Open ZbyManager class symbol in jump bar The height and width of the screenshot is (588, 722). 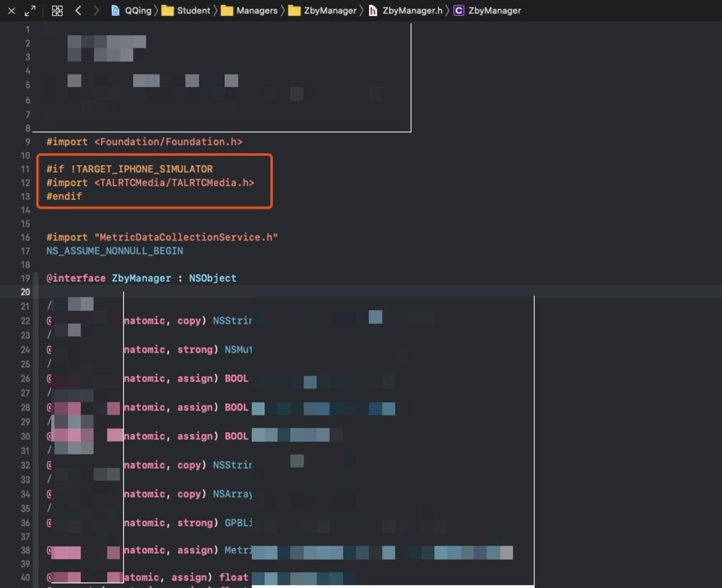[487, 10]
